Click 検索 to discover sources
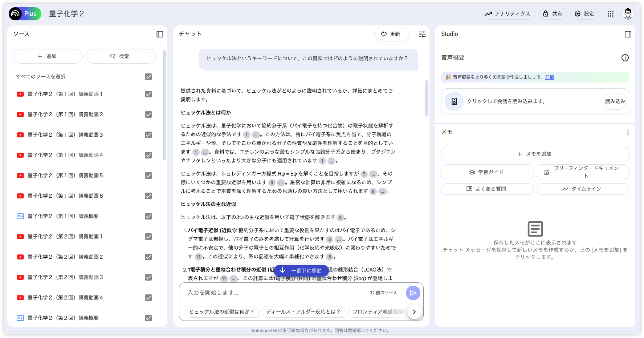Image resolution: width=644 pixels, height=338 pixels. click(x=121, y=56)
